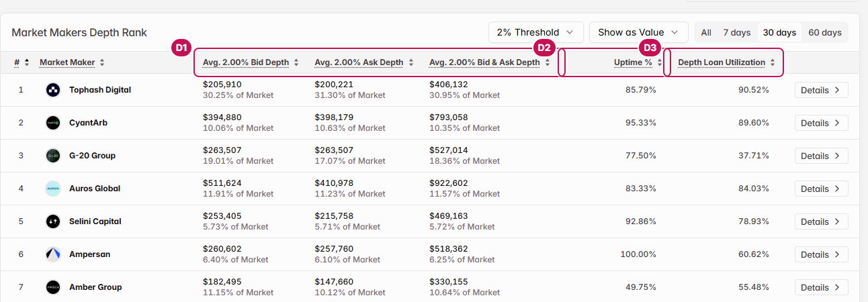Click the Selini Capital logo icon
868x302 pixels.
click(x=53, y=221)
